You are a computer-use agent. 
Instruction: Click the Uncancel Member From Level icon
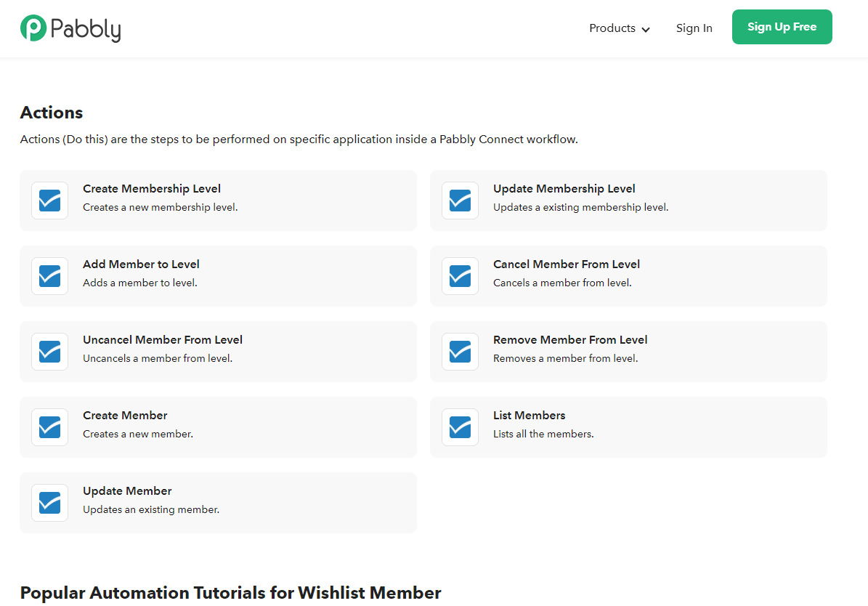(50, 352)
